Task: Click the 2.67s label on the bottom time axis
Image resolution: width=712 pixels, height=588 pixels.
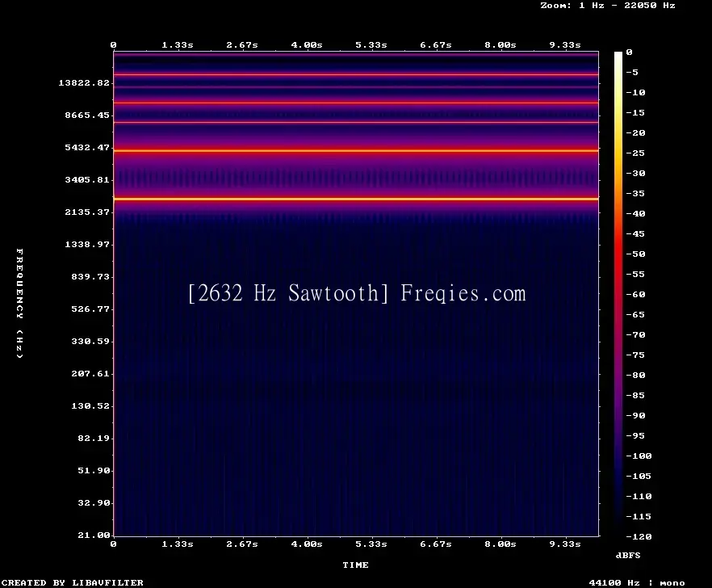Action: [x=242, y=544]
